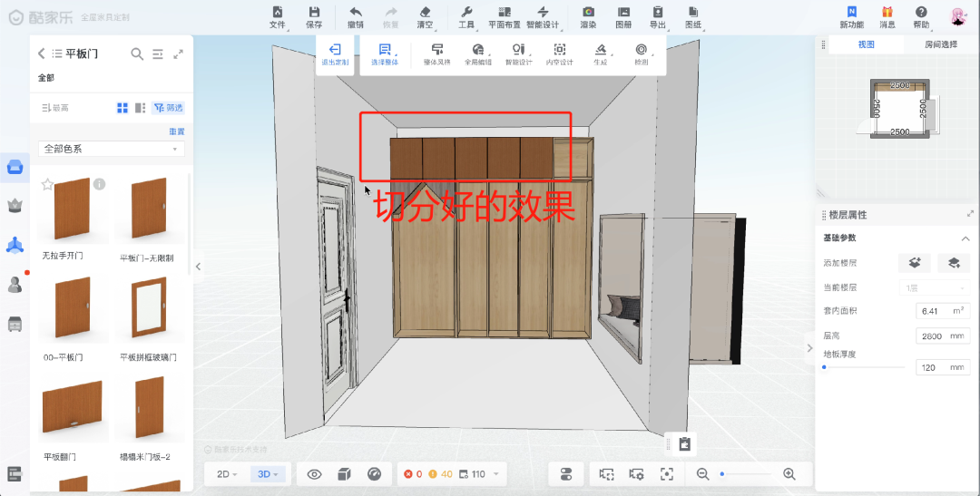Add a floor below button
Viewport: 980px width, 496px height.
pos(954,263)
